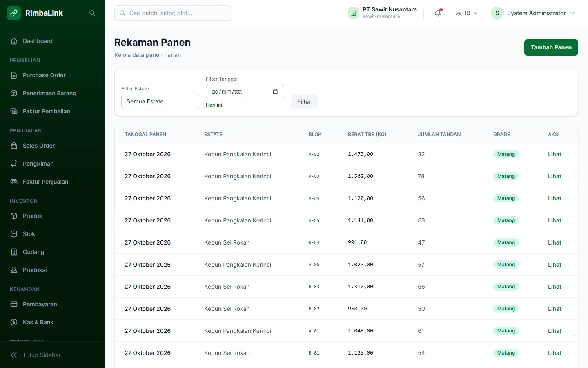The width and height of the screenshot is (588, 368).
Task: Go to Stok menu item
Action: pos(52,234)
